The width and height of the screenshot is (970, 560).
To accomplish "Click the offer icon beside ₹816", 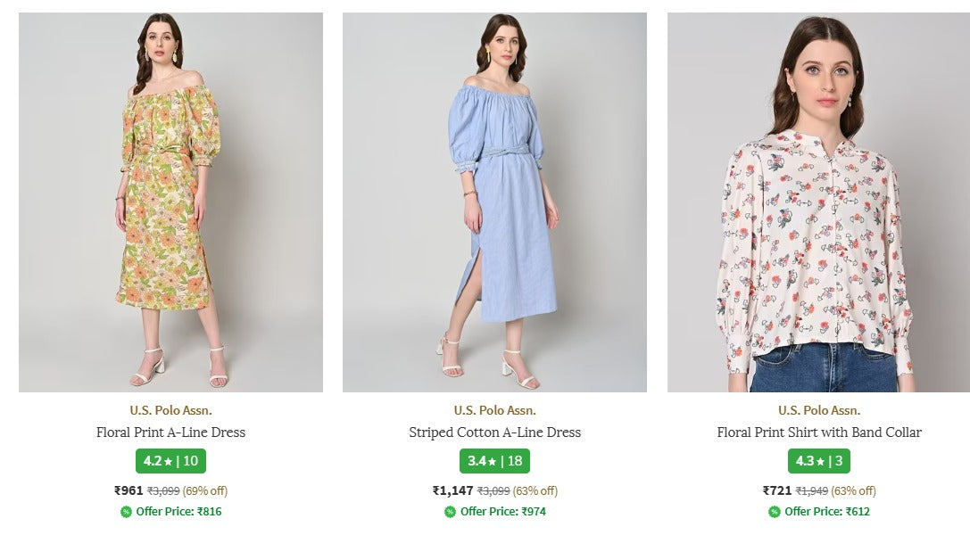I will 126,512.
